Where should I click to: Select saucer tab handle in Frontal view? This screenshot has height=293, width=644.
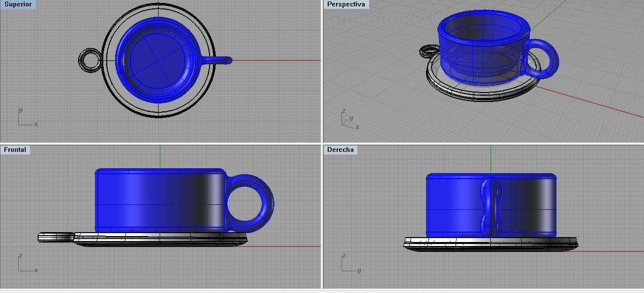point(55,238)
